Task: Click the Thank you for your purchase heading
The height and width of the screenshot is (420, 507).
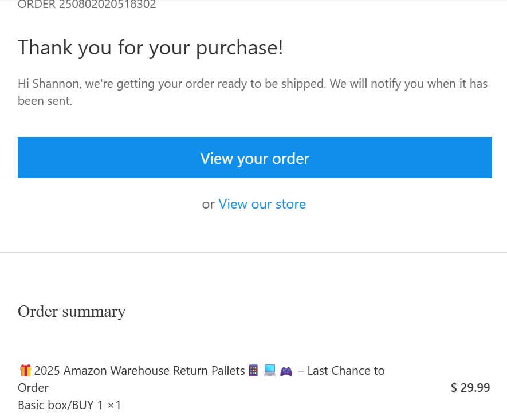Action: [x=150, y=48]
